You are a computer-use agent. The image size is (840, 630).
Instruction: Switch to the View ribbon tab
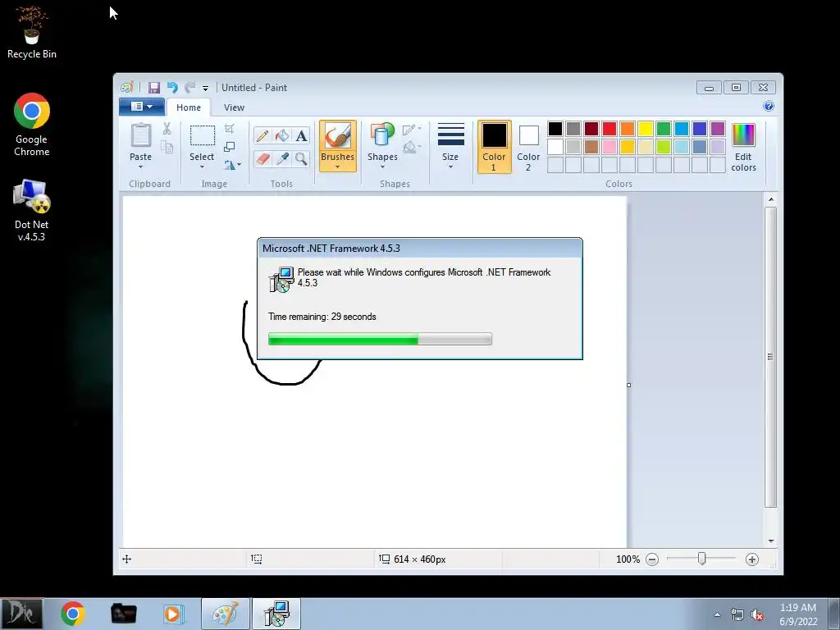[234, 107]
